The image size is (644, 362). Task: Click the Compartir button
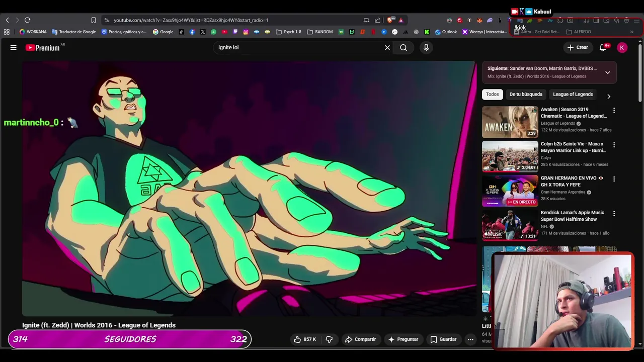click(x=360, y=339)
